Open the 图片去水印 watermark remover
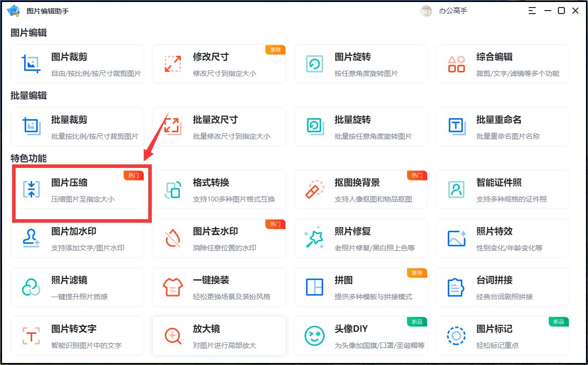 click(x=219, y=238)
